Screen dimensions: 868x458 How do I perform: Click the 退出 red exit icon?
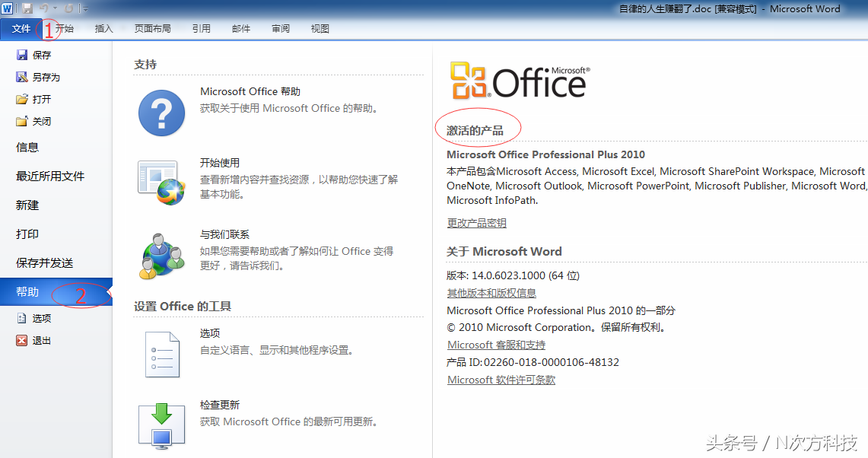22,340
